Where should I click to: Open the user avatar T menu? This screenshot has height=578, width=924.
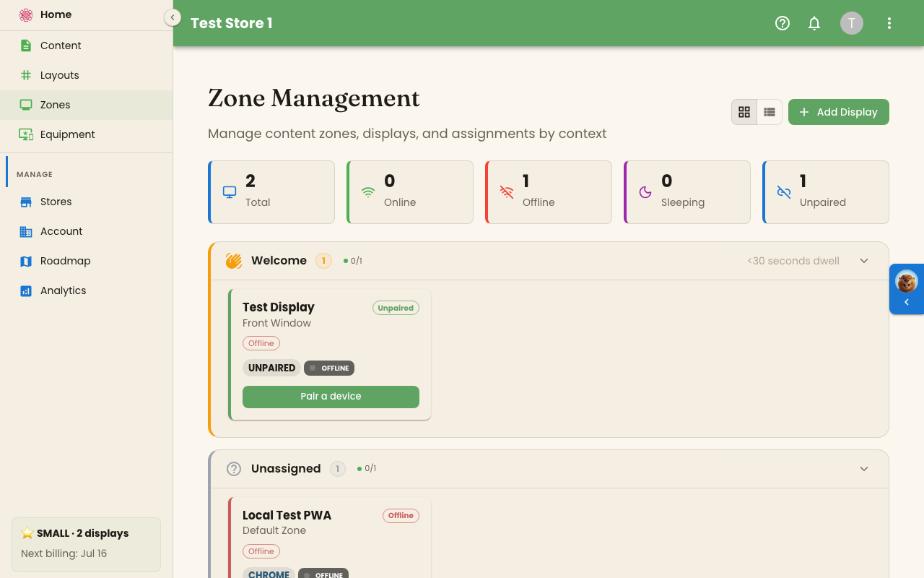coord(852,23)
